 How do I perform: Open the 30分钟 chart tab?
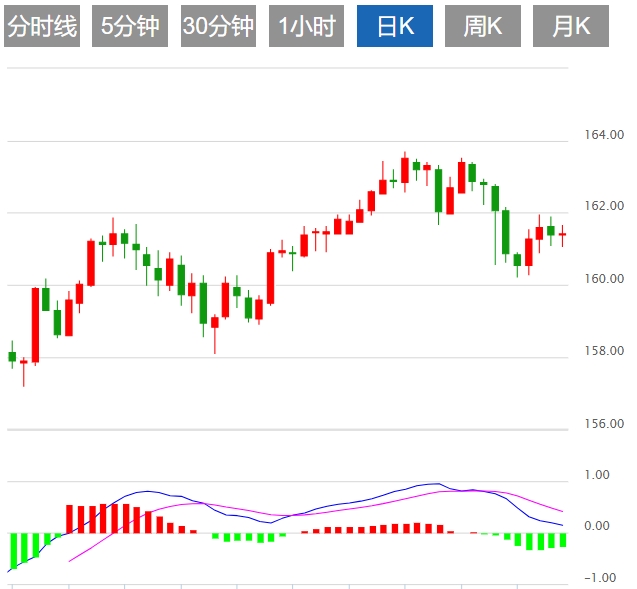[x=218, y=27]
